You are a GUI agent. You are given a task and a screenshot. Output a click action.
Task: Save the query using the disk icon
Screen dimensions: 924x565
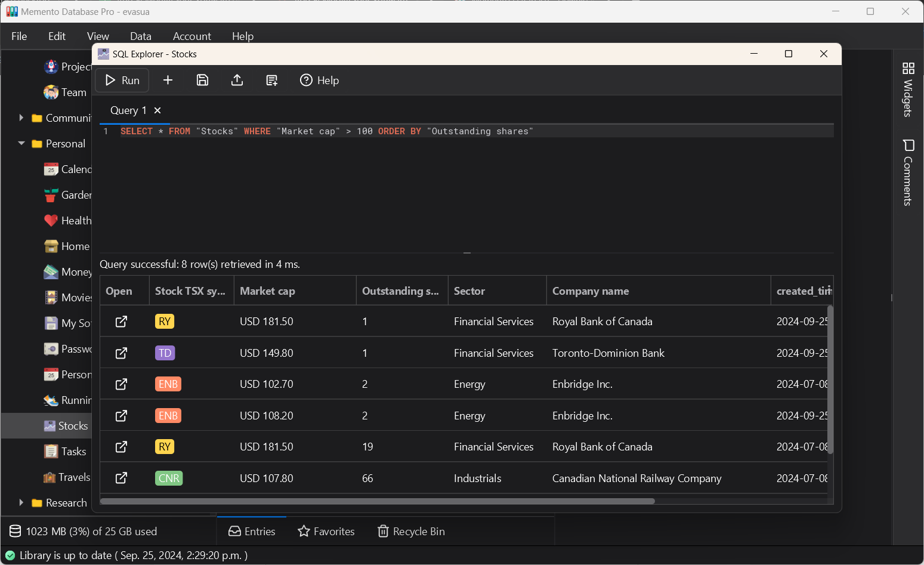coord(202,81)
